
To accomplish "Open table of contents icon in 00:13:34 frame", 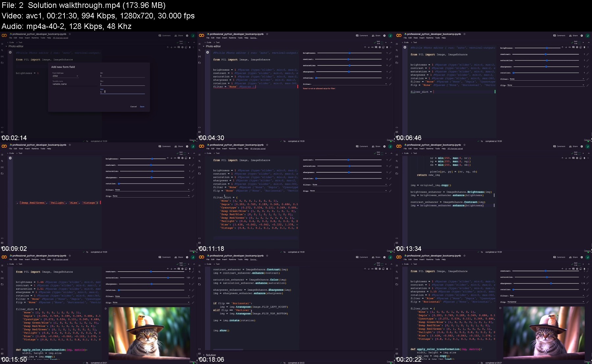I will [x=397, y=155].
